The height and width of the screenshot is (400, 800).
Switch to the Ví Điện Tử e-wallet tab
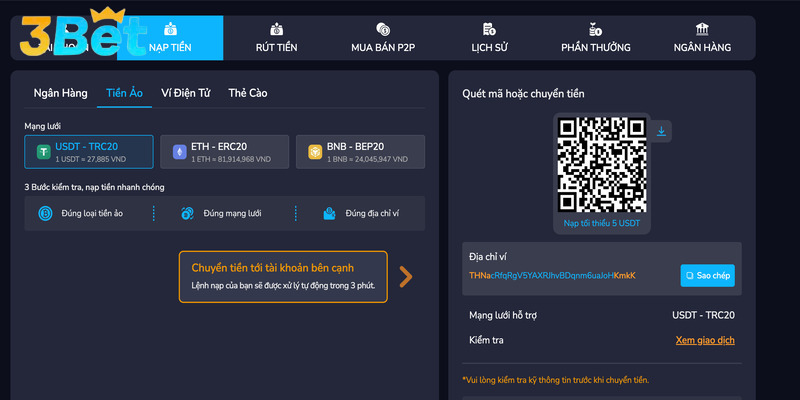tap(186, 93)
